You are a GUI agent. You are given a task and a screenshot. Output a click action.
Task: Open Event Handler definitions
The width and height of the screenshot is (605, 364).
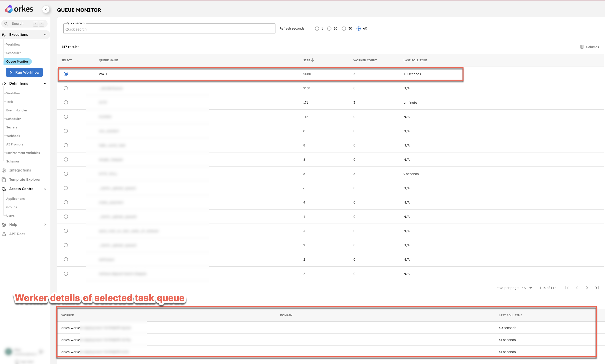point(17,110)
